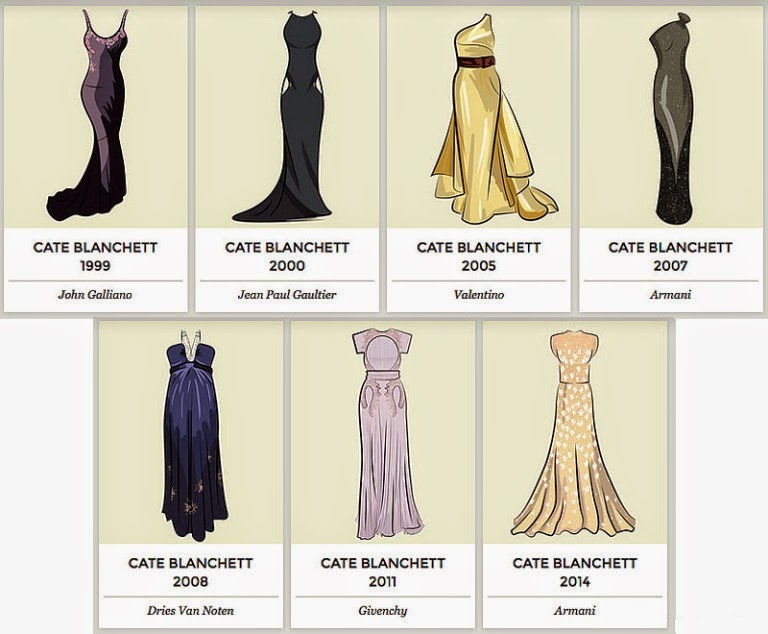The width and height of the screenshot is (768, 634).
Task: Click the 'Cate Blanchett 2008' card title
Action: coord(191,572)
